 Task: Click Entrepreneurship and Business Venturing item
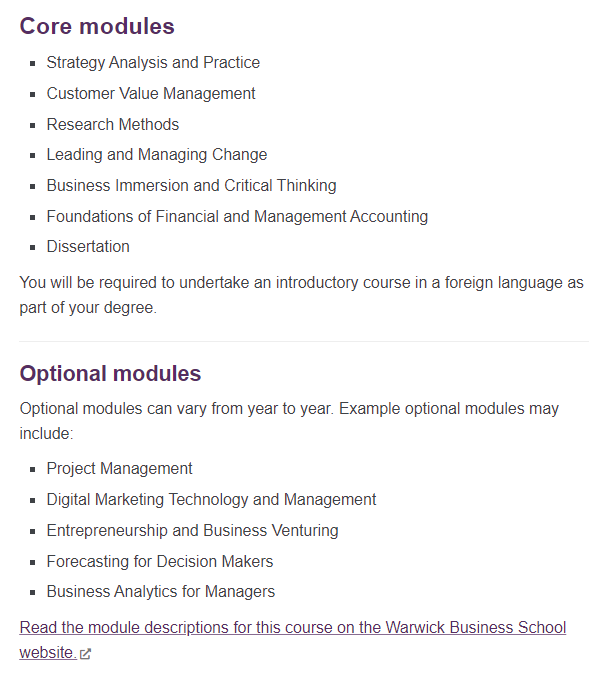tap(192, 531)
